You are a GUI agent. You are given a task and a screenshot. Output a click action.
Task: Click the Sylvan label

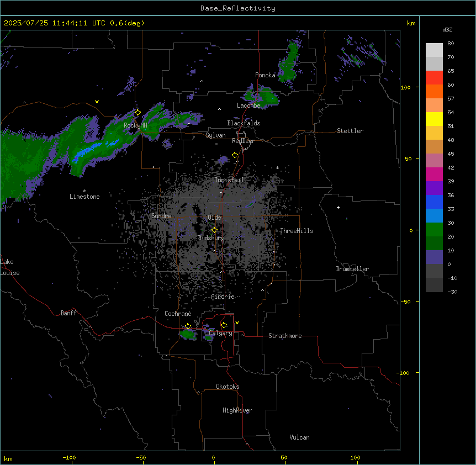coord(215,135)
